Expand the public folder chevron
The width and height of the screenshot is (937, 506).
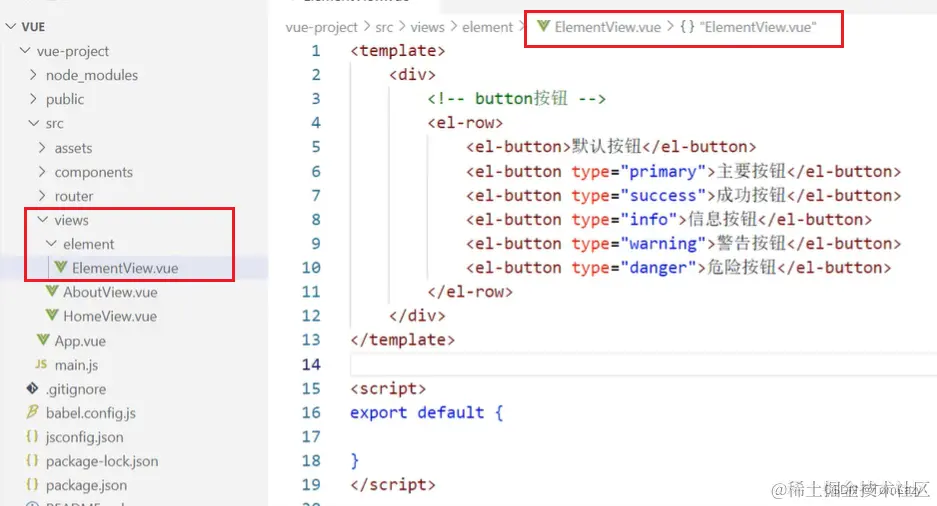click(33, 99)
